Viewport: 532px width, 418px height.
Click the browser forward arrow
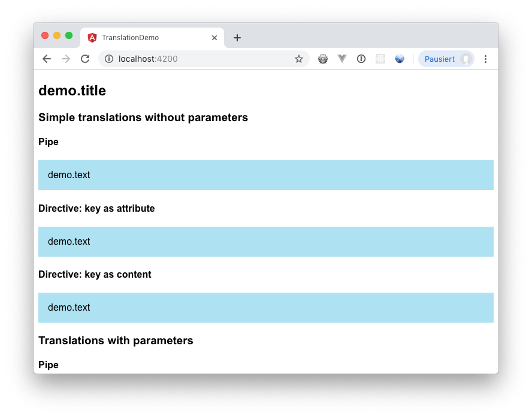coord(66,59)
